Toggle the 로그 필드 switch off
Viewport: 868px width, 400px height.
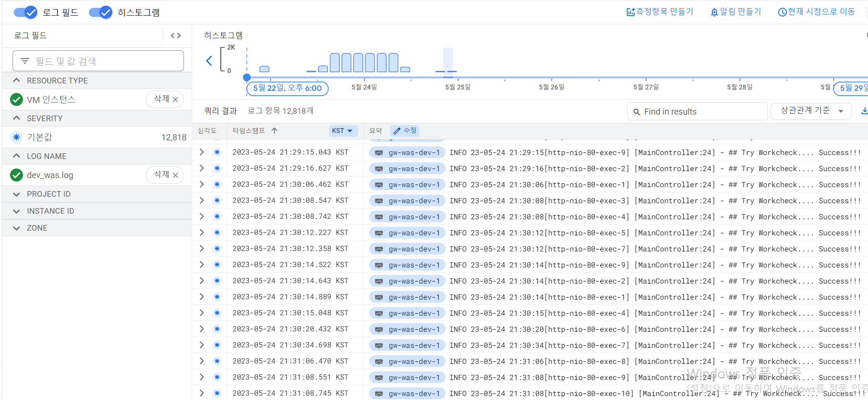(x=25, y=12)
